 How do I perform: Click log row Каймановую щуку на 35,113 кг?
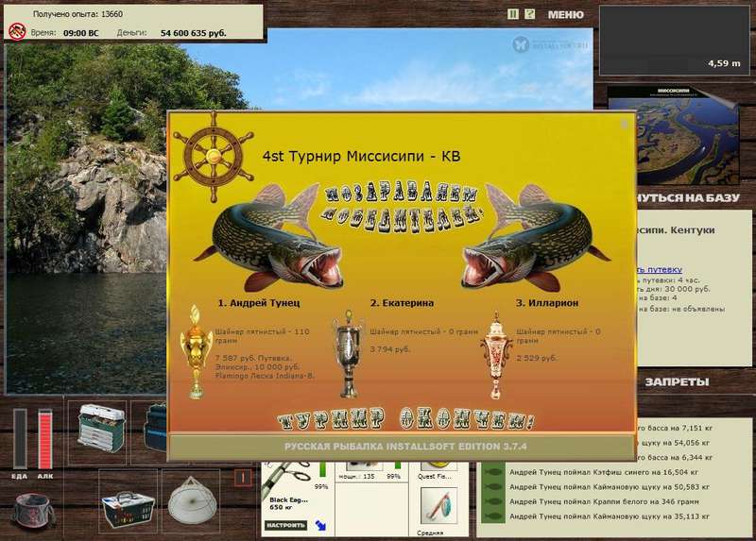[x=610, y=516]
